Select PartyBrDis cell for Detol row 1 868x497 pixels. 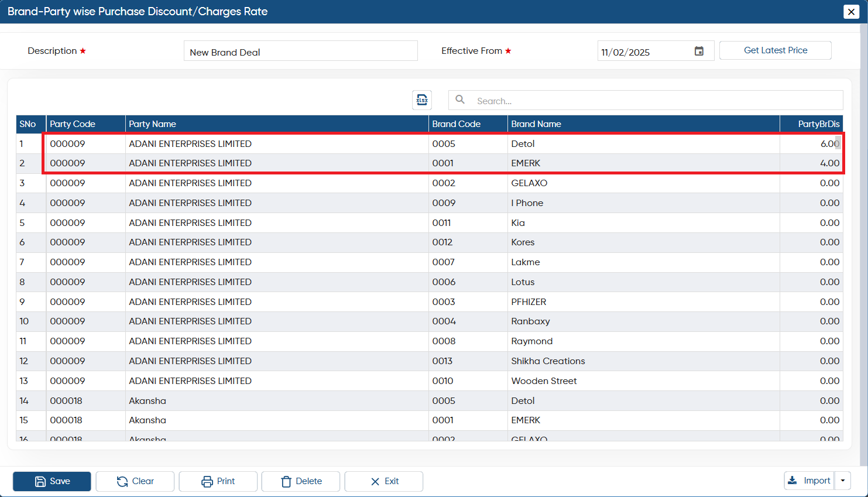(811, 143)
